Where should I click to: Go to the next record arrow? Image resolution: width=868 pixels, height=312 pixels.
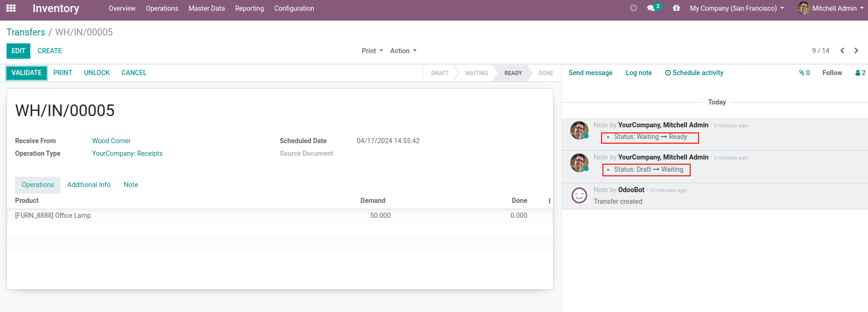coord(856,51)
